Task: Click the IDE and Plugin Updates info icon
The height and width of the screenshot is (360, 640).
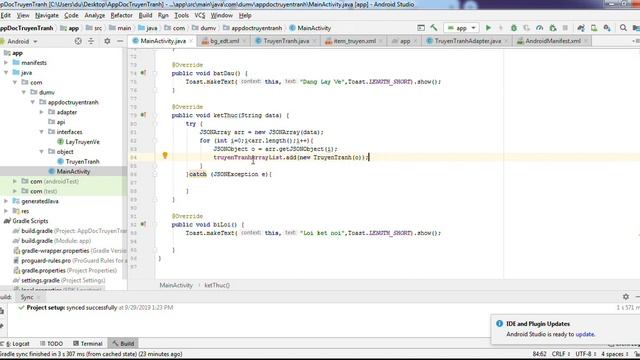Action: [x=499, y=324]
